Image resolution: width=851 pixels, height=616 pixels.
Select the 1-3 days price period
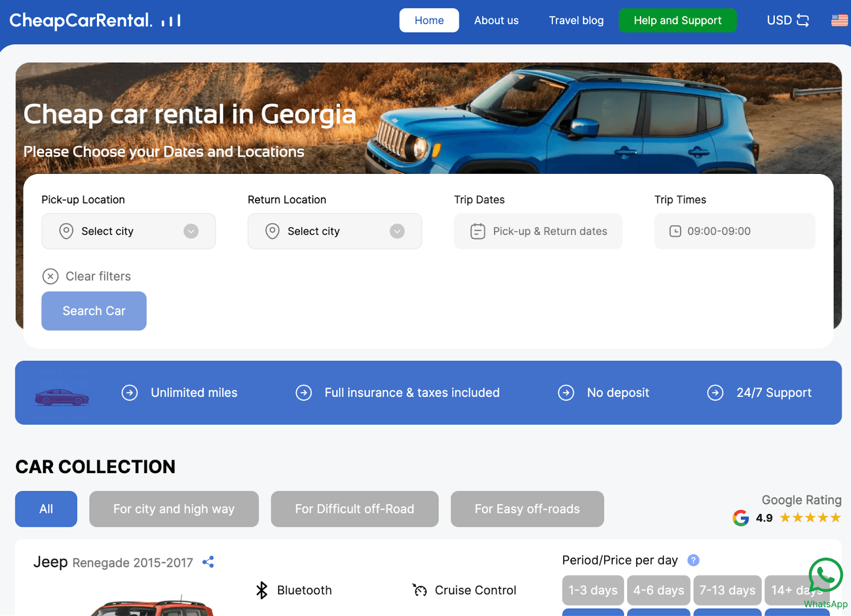coord(593,590)
